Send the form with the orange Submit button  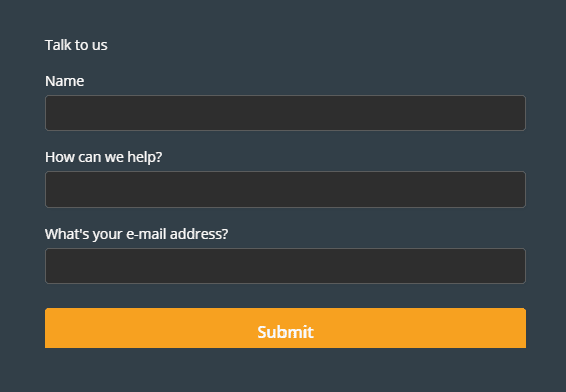(x=285, y=328)
